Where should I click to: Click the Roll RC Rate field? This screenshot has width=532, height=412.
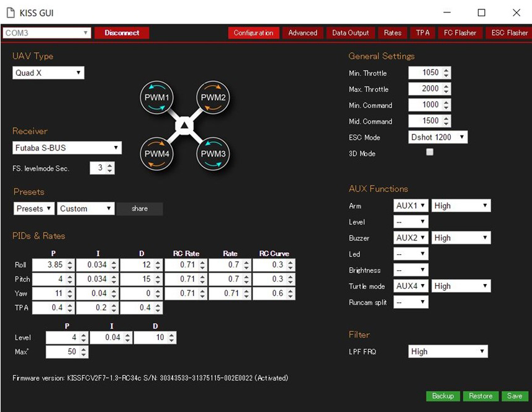coord(186,265)
